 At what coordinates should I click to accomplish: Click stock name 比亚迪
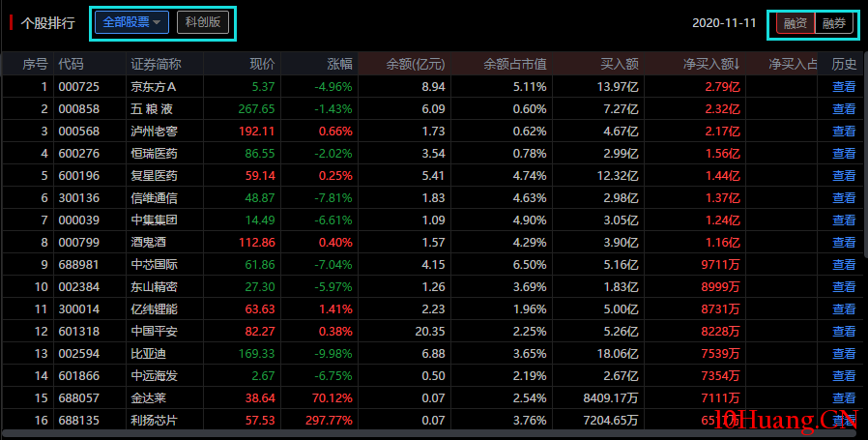click(148, 354)
